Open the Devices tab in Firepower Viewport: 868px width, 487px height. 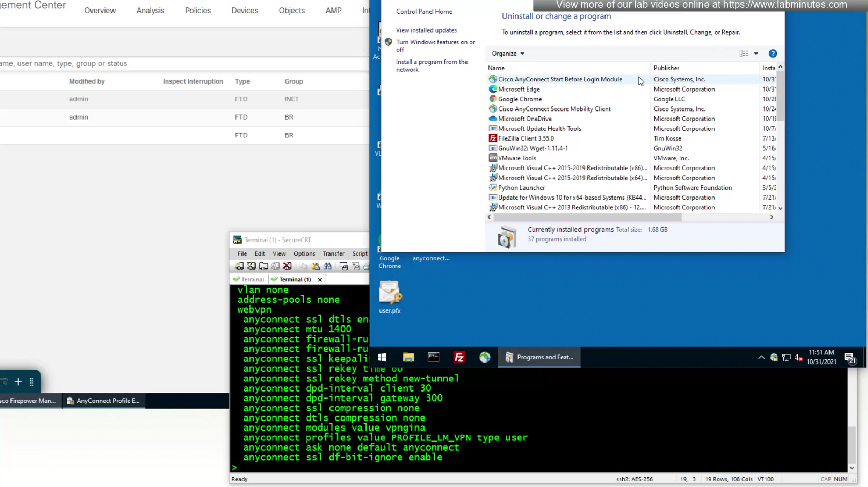244,11
